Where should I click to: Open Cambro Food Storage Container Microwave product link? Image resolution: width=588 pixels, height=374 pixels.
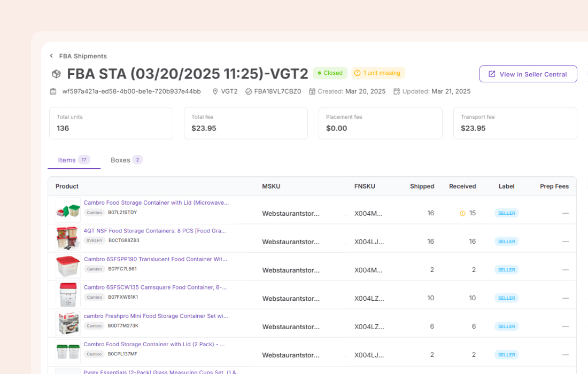156,203
